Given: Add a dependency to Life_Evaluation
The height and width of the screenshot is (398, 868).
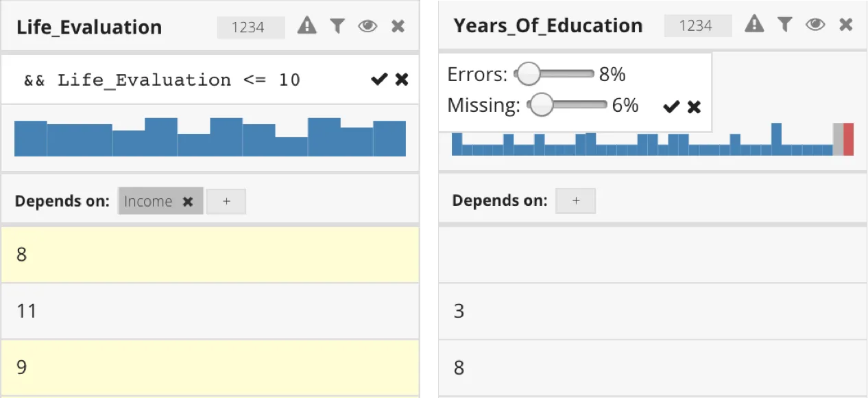Looking at the screenshot, I should [x=226, y=202].
